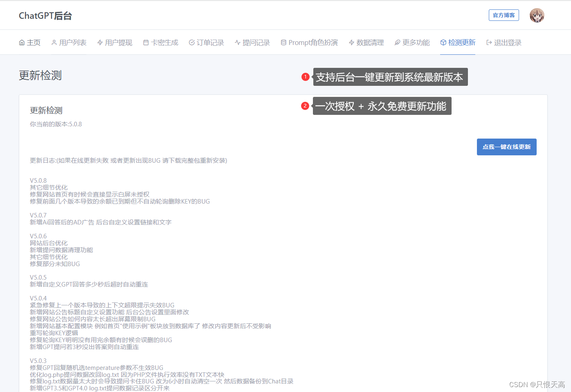Click the V5.0.6 changelog heading
Image resolution: width=571 pixels, height=392 pixels.
tap(38, 236)
